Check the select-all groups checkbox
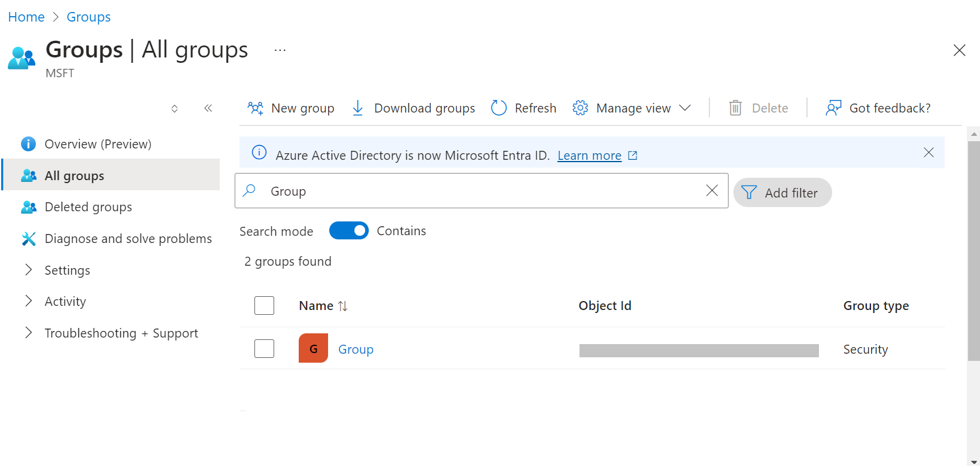The width and height of the screenshot is (980, 468). 264,306
